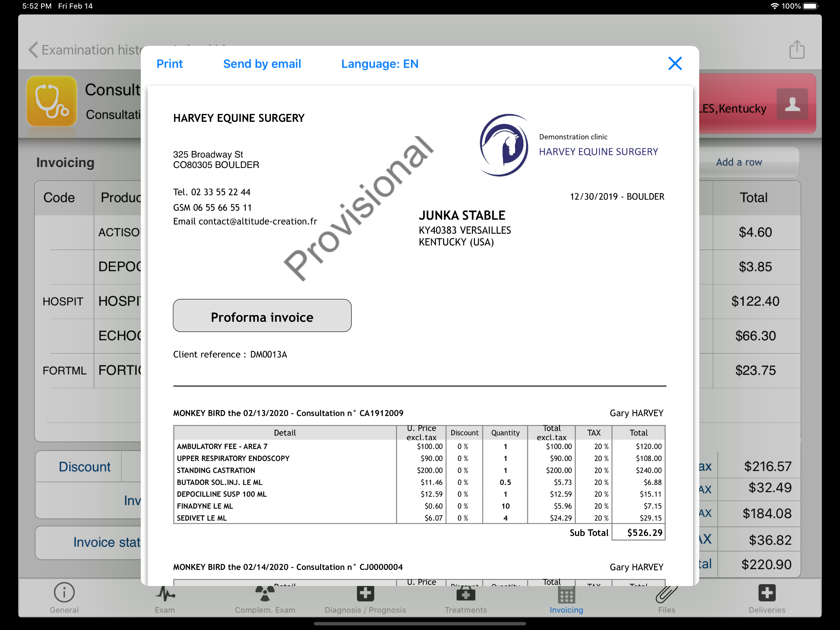Tap the 5:52 PM clock
840x630 pixels.
tap(37, 6)
